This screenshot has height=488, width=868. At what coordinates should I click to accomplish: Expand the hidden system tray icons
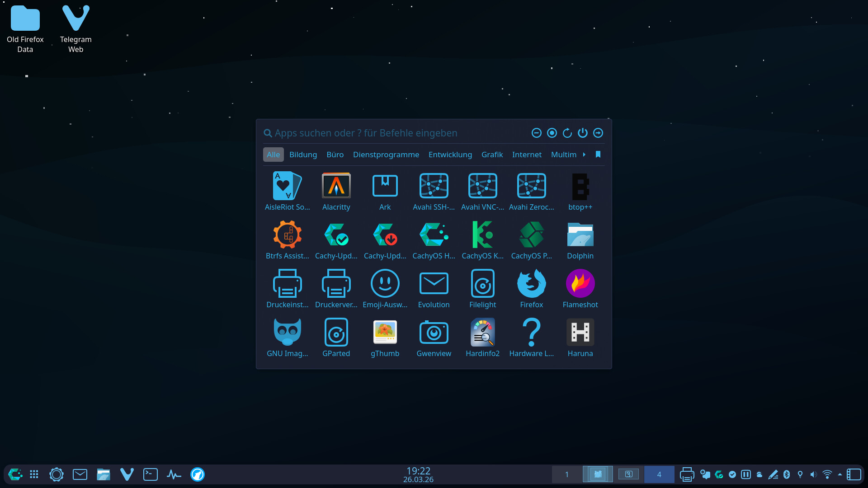pos(840,474)
